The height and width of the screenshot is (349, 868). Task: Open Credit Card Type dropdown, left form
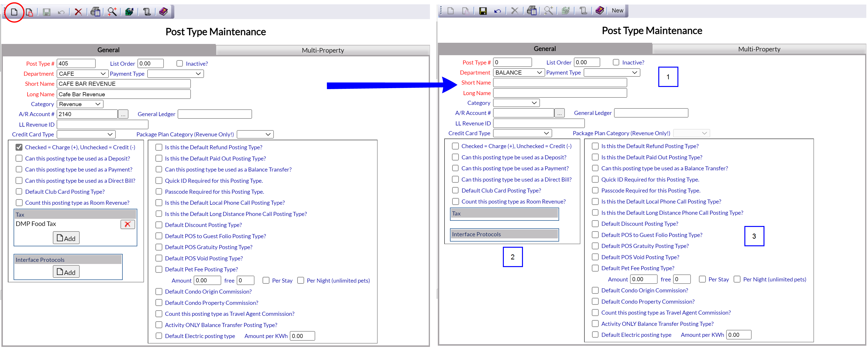pos(86,135)
